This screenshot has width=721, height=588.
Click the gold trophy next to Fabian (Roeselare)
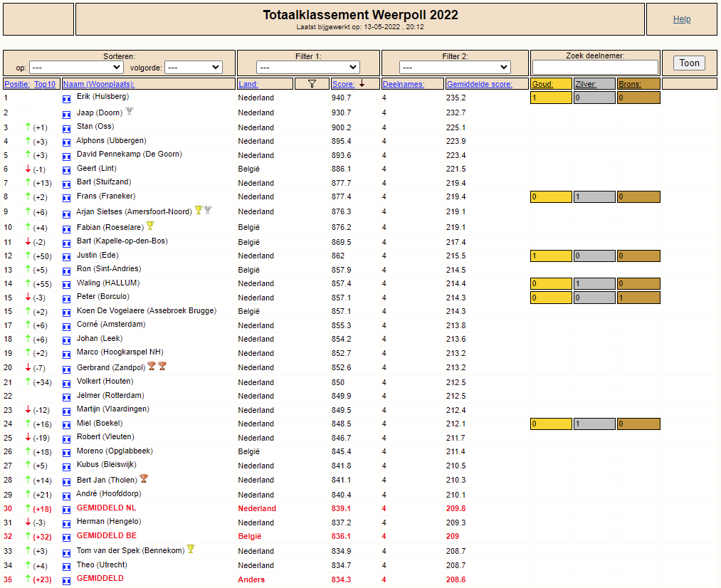pyautogui.click(x=150, y=226)
